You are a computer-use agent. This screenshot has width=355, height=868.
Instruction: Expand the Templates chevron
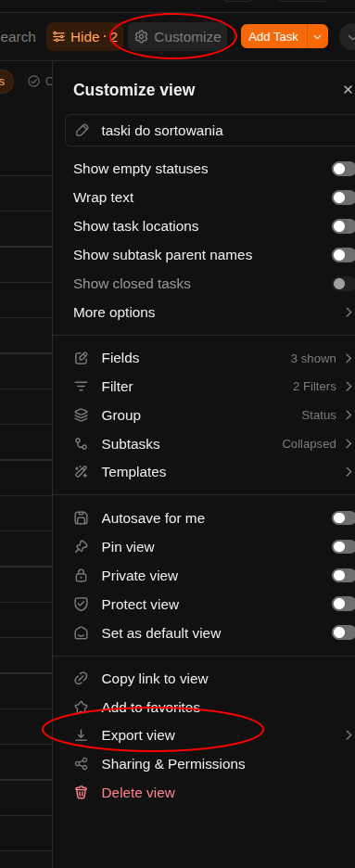pyautogui.click(x=349, y=472)
